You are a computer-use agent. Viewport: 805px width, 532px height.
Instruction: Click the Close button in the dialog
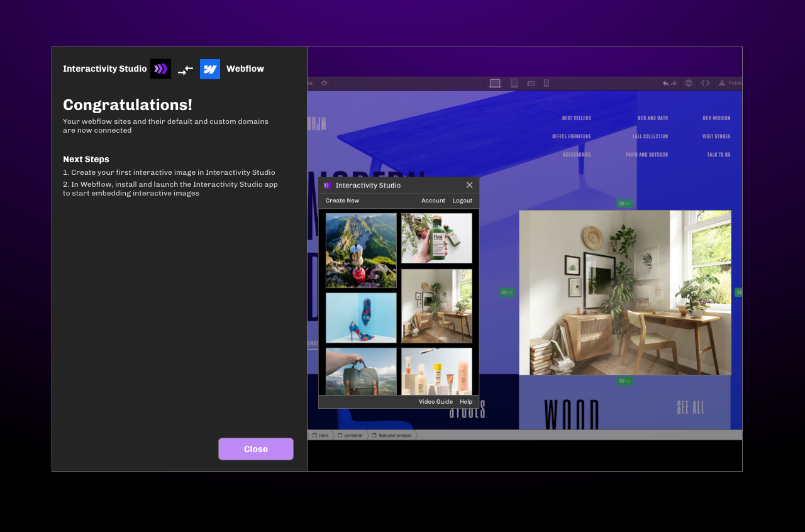pos(255,448)
